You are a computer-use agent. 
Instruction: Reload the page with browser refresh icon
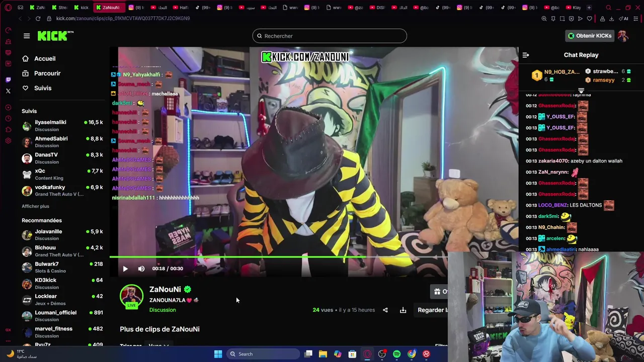click(x=38, y=19)
